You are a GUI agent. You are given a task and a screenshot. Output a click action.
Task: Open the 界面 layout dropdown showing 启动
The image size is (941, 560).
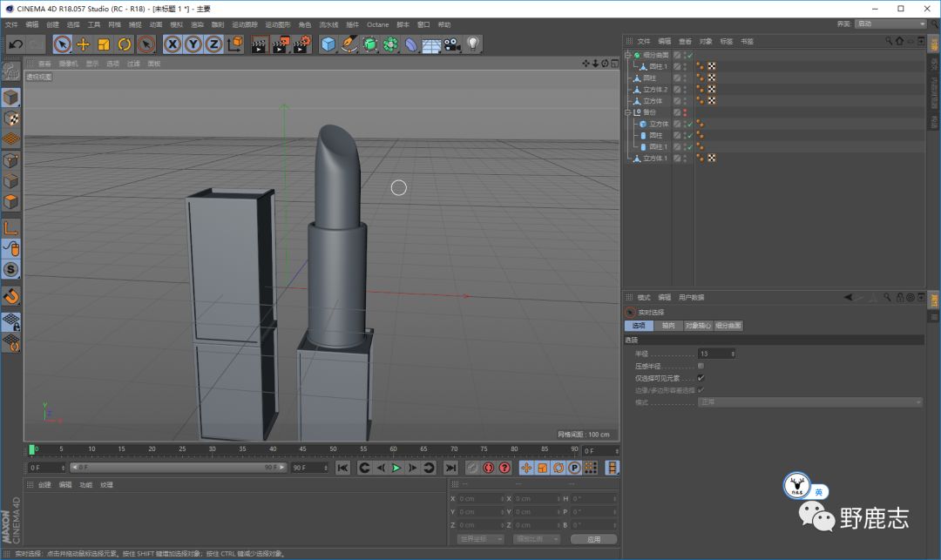890,24
